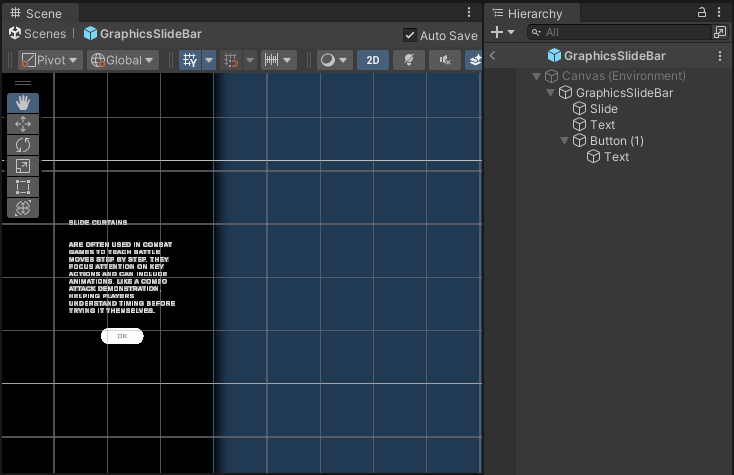Select the Transform tool
The width and height of the screenshot is (734, 475).
[x=23, y=208]
